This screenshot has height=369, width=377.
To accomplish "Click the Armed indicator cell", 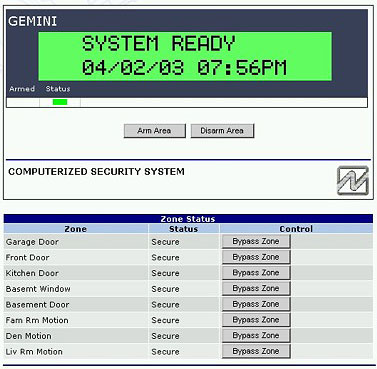I will pyautogui.click(x=23, y=102).
